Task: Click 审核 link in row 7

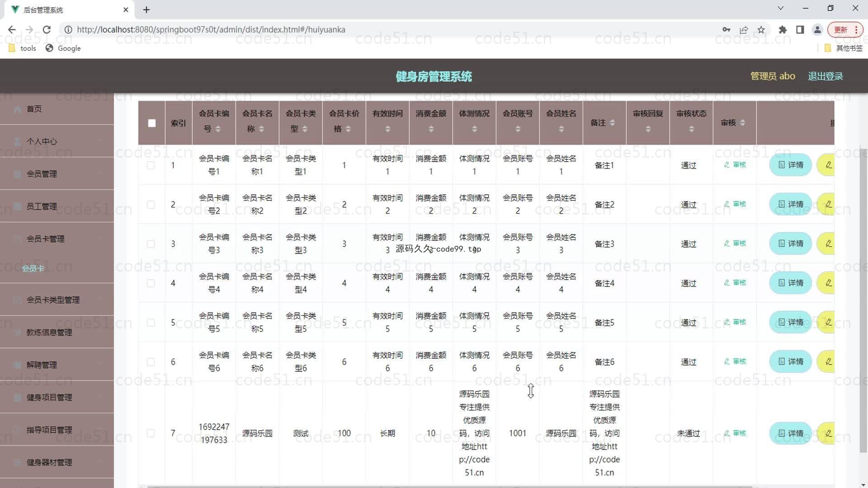Action: click(x=735, y=433)
